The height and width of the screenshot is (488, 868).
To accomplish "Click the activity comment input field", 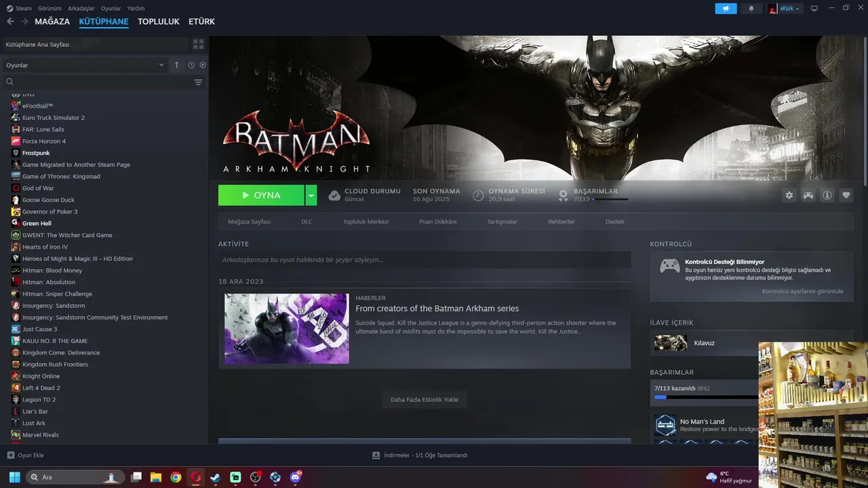I will tap(425, 260).
